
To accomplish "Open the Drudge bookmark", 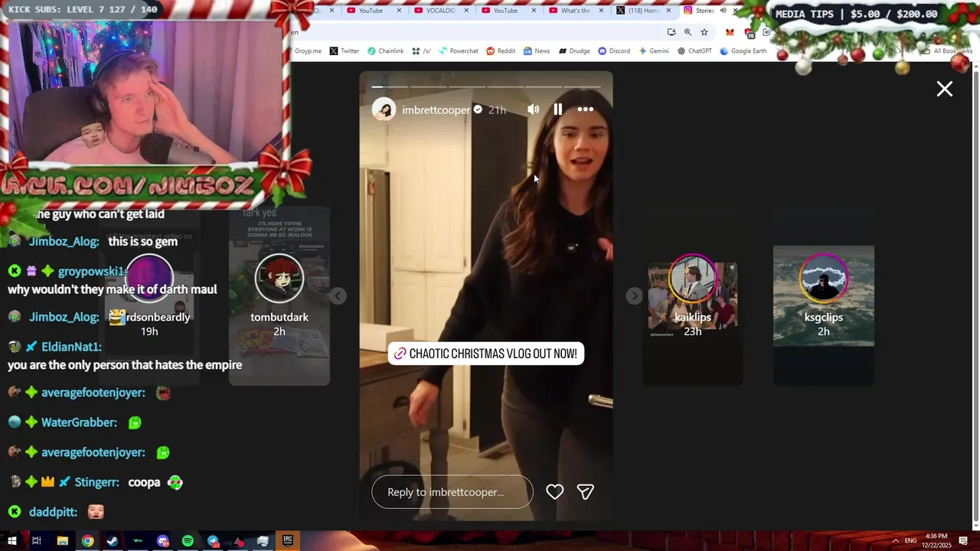I will [x=574, y=51].
